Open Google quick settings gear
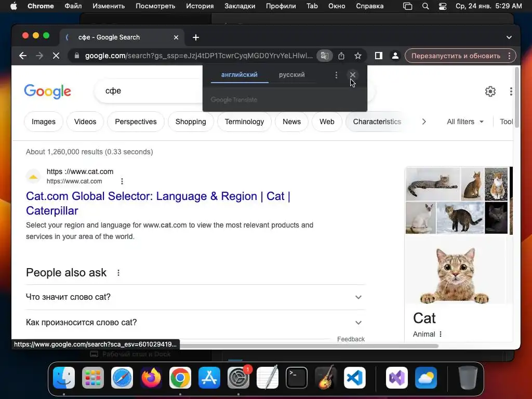 click(490, 91)
